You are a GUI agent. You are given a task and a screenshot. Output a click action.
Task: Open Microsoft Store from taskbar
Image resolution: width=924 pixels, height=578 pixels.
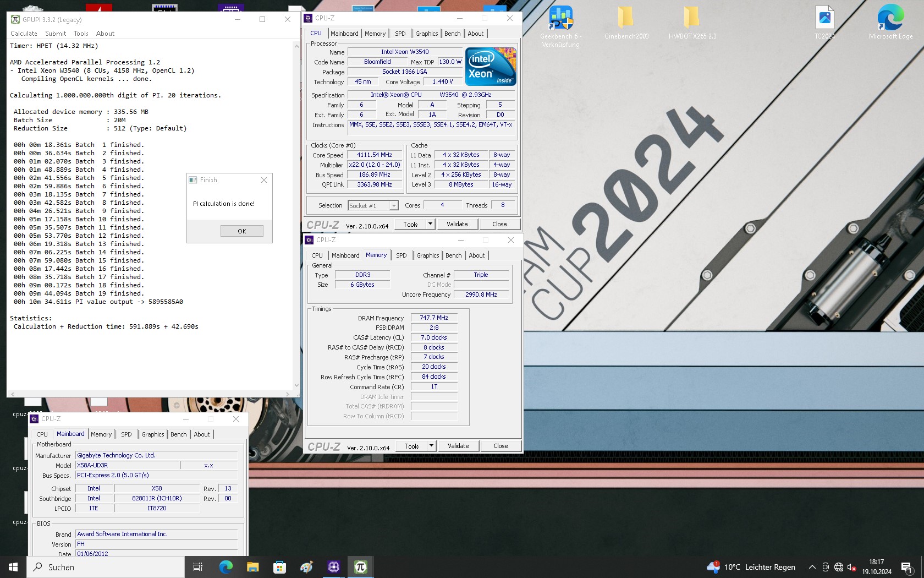pos(279,567)
